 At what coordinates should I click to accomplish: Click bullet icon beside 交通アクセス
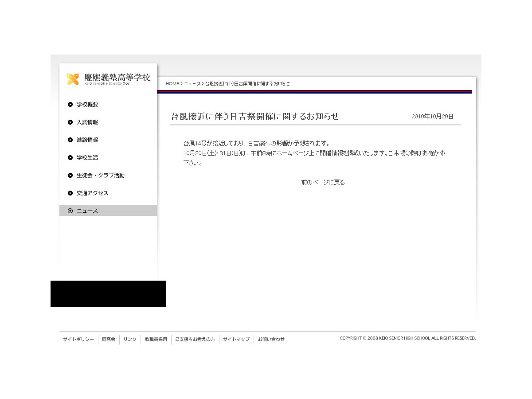70,193
